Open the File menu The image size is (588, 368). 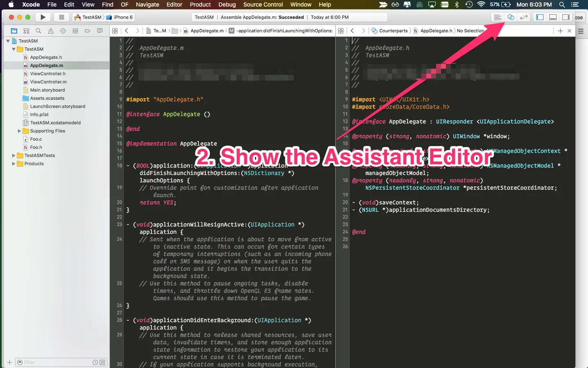52,4
